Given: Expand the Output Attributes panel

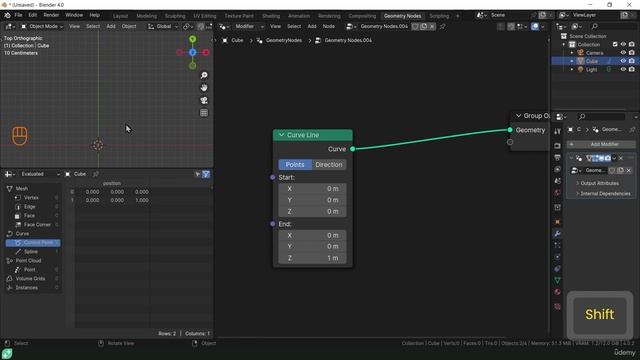Looking at the screenshot, I should [x=599, y=183].
